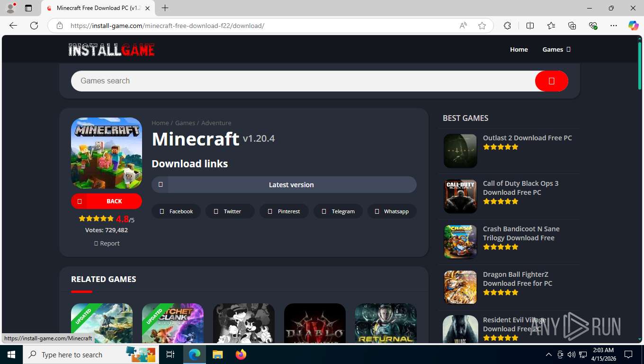
Task: Share on Facebook
Action: click(x=176, y=211)
